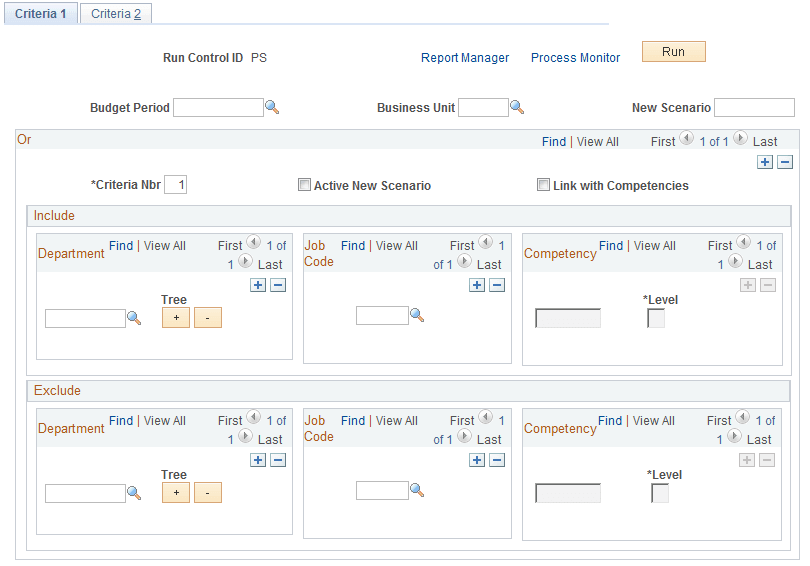
Task: Toggle Link with Competencies checkbox
Action: coord(544,185)
